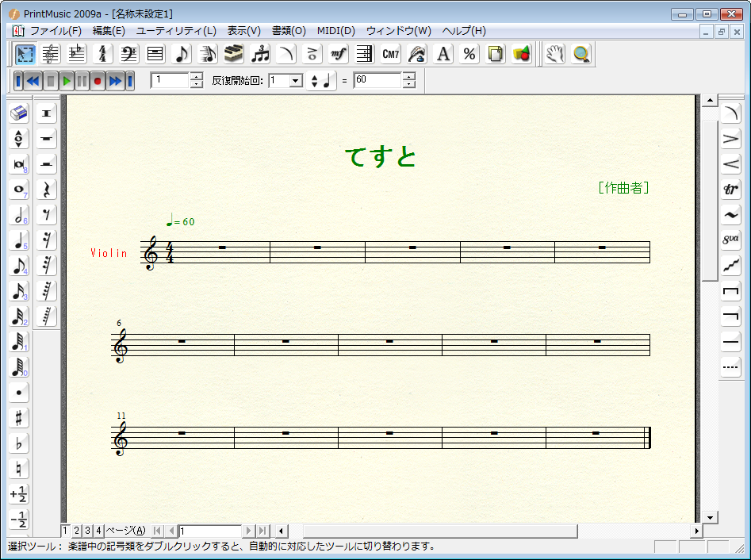Open the 書類(O) menu
Image resolution: width=751 pixels, height=560 pixels.
(x=289, y=31)
